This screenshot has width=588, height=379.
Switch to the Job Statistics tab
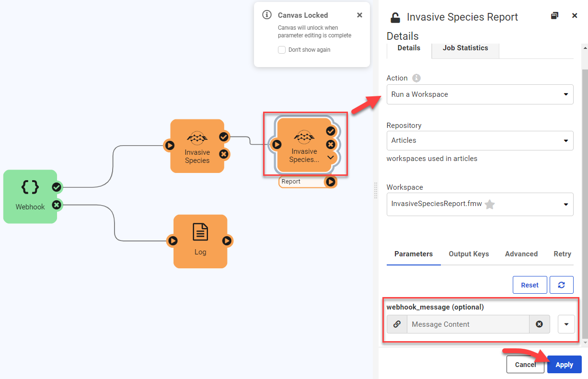click(x=465, y=48)
